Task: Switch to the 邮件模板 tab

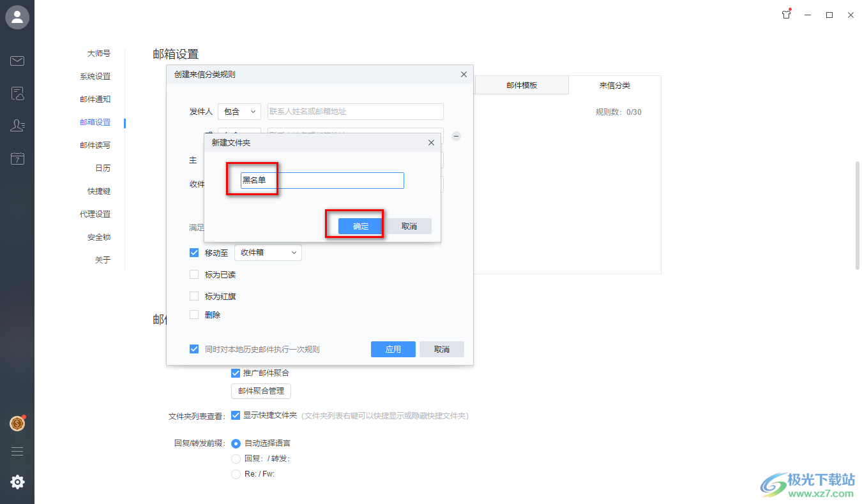Action: (x=522, y=85)
